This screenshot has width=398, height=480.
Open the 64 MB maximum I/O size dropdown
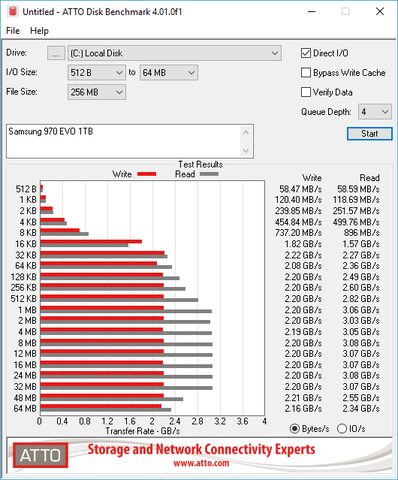click(169, 73)
